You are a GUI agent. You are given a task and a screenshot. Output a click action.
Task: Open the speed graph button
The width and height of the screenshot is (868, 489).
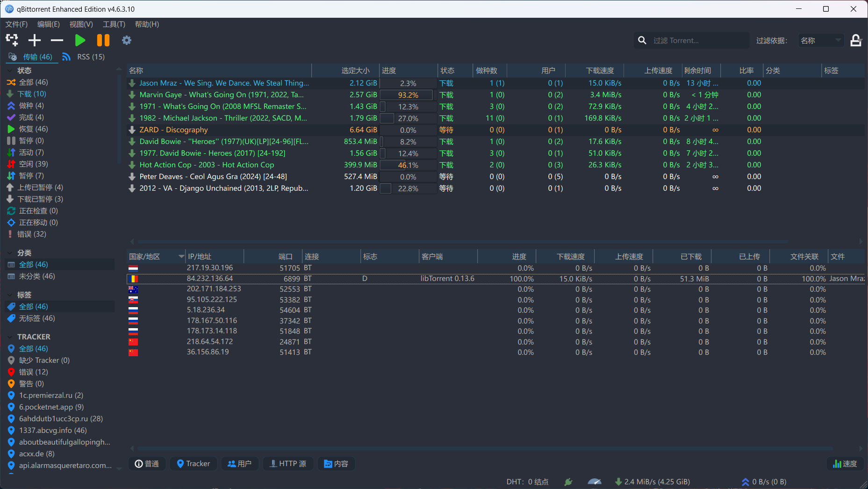coord(845,464)
